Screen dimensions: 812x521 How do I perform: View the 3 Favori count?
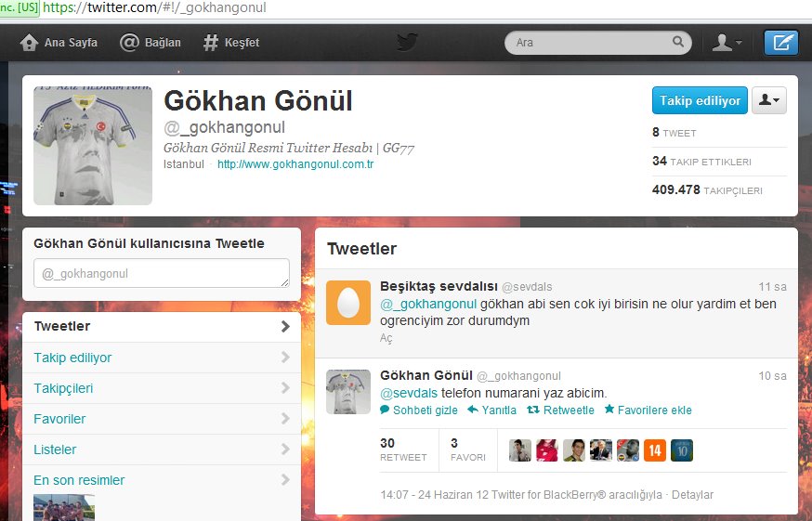468,449
